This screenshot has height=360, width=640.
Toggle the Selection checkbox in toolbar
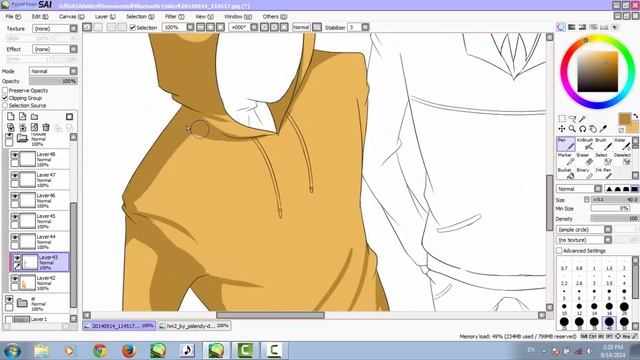click(132, 27)
